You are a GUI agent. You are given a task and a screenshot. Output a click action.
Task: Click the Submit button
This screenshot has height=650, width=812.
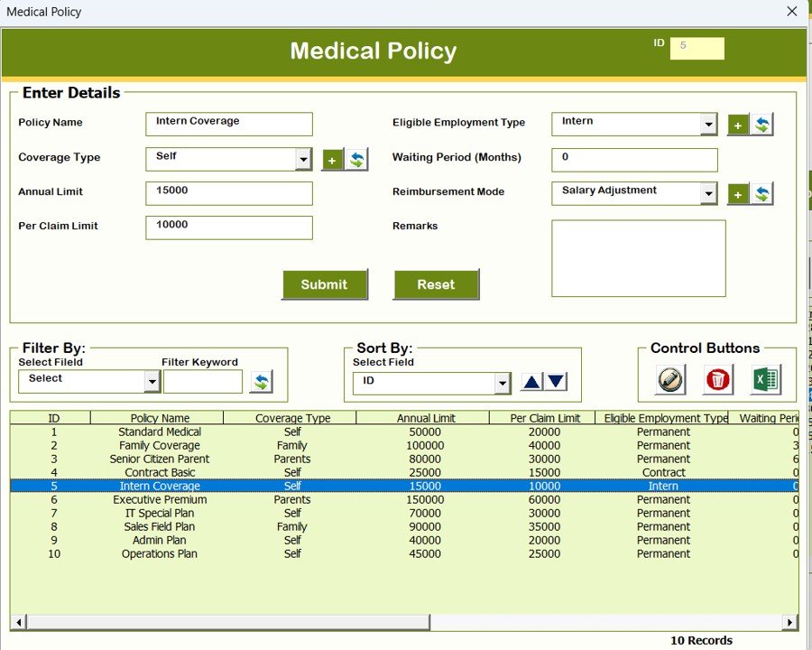click(x=325, y=283)
